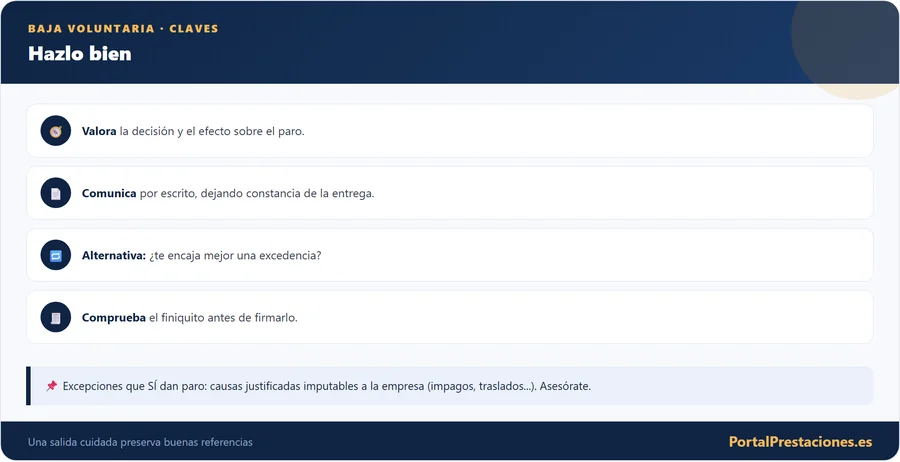Click the BAJA VOLUNTARIA · CLAVES label
Screen dimensions: 900x462
[x=123, y=29]
